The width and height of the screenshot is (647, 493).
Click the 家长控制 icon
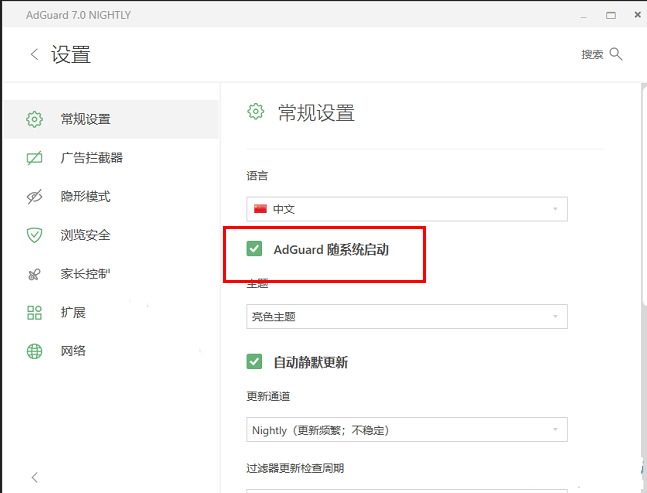[x=34, y=274]
